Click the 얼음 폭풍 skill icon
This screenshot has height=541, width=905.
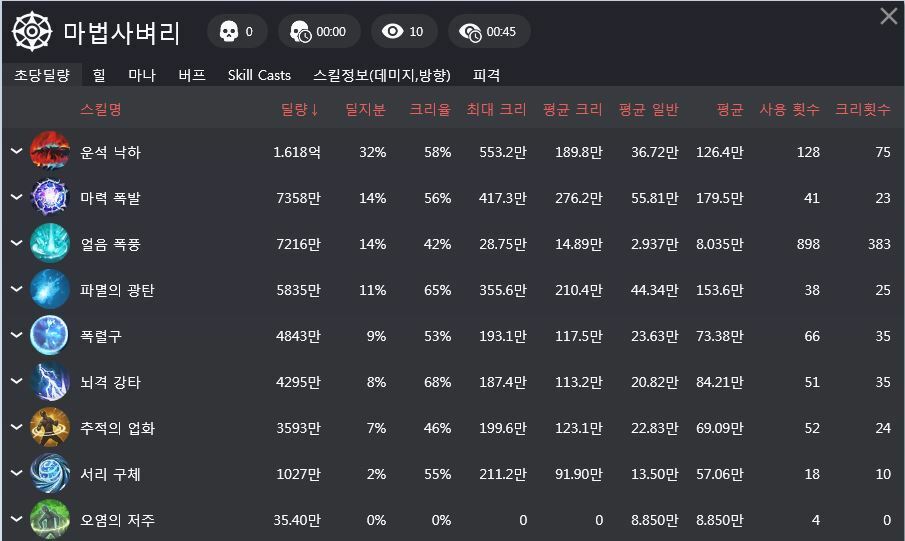[50, 243]
